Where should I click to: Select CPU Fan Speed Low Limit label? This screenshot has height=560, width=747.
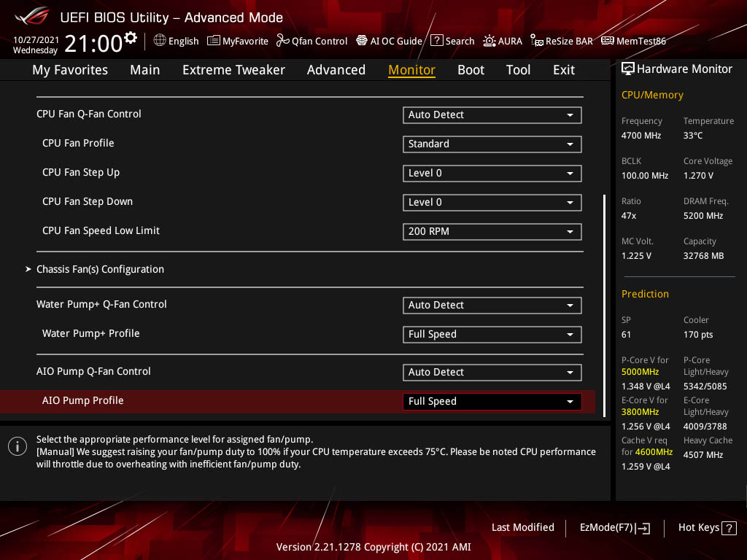[x=101, y=230]
